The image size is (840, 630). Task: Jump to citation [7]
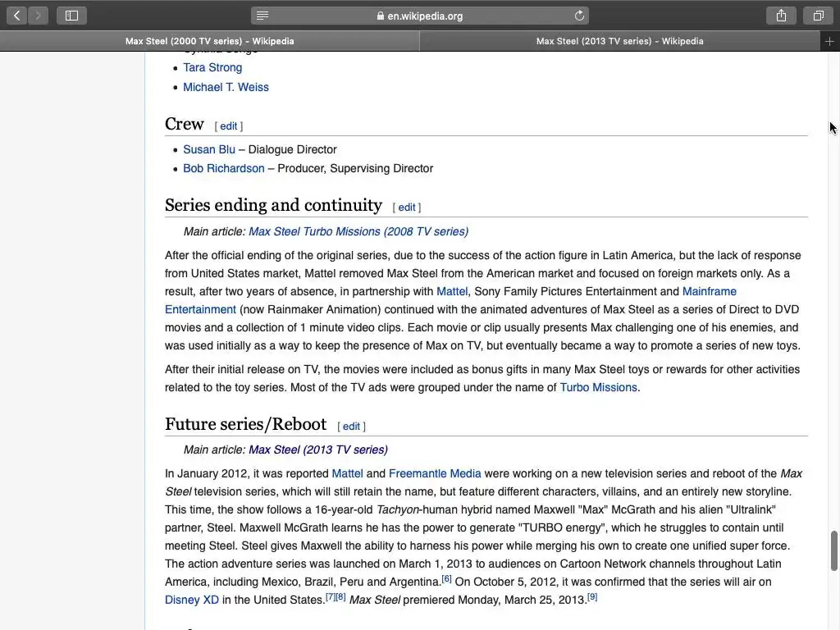click(x=331, y=597)
